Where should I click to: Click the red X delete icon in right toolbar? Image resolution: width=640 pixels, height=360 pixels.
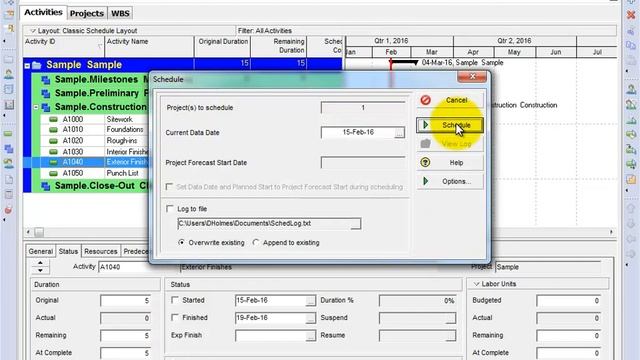631,15
